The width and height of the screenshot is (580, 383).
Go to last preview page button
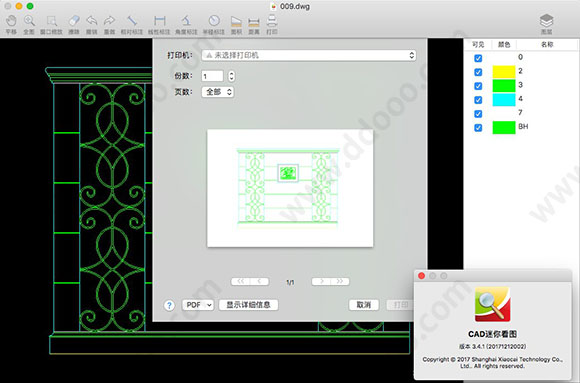click(340, 282)
